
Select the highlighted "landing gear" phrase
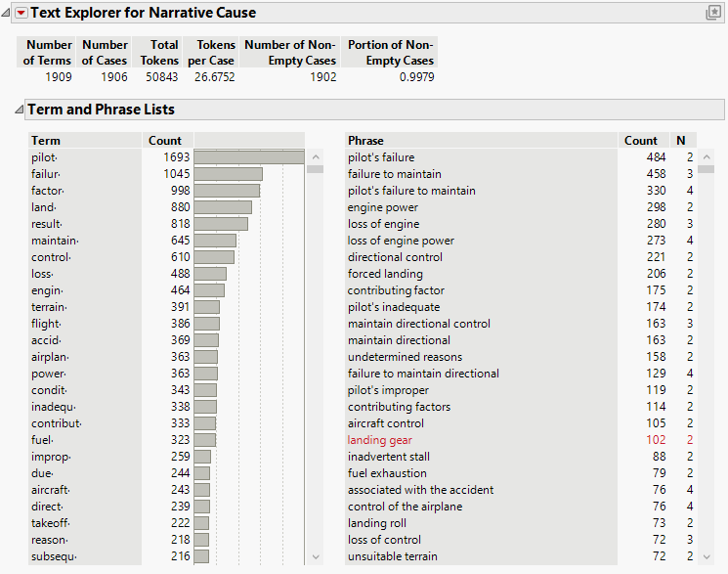[380, 440]
